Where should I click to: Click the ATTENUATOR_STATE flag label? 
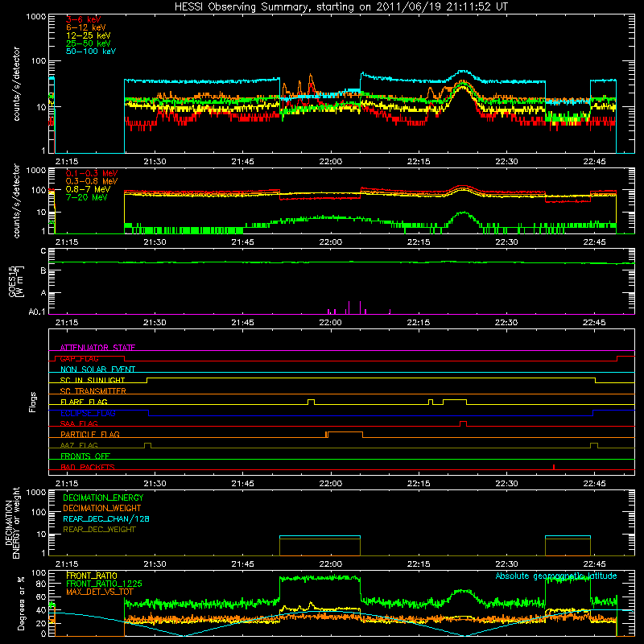click(x=97, y=348)
